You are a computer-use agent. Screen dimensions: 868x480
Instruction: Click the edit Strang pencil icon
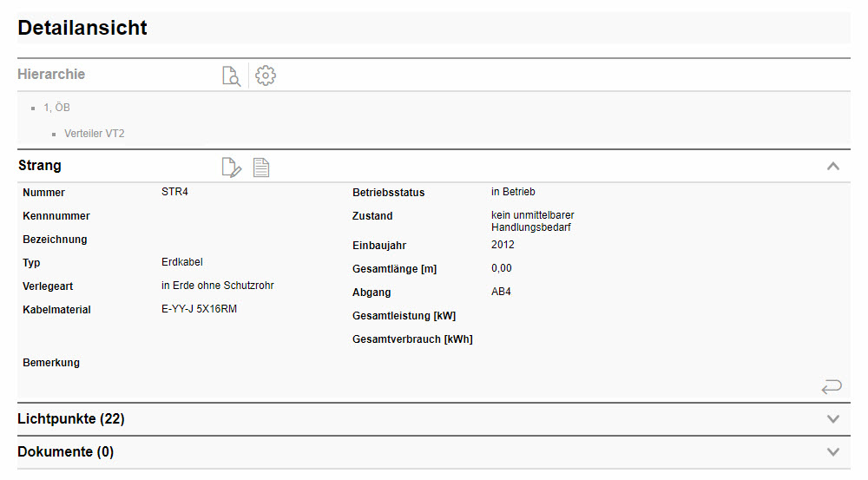231,168
